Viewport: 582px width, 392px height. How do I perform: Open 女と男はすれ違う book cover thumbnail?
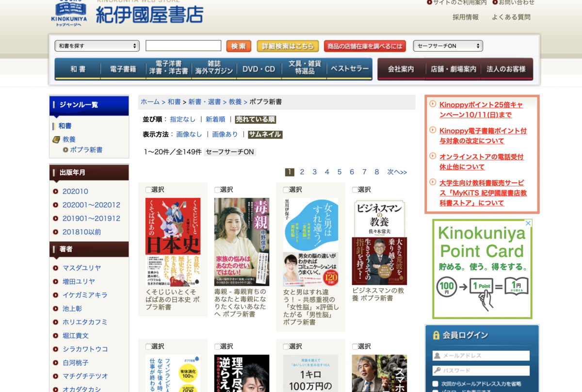pos(310,242)
